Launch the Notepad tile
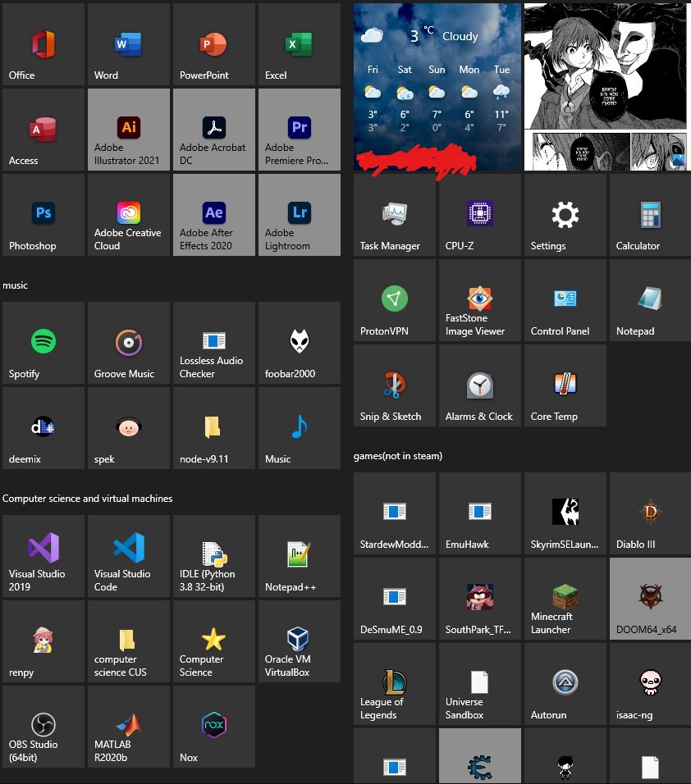 [x=651, y=300]
